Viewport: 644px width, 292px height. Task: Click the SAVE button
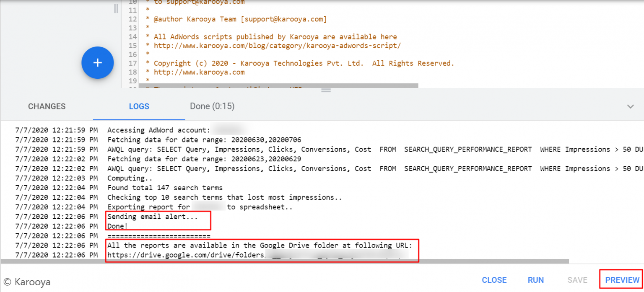coord(577,280)
